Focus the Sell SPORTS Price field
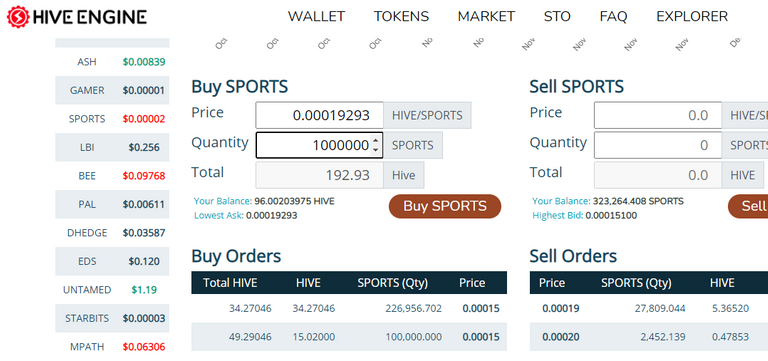Image resolution: width=768 pixels, height=361 pixels. pyautogui.click(x=658, y=116)
